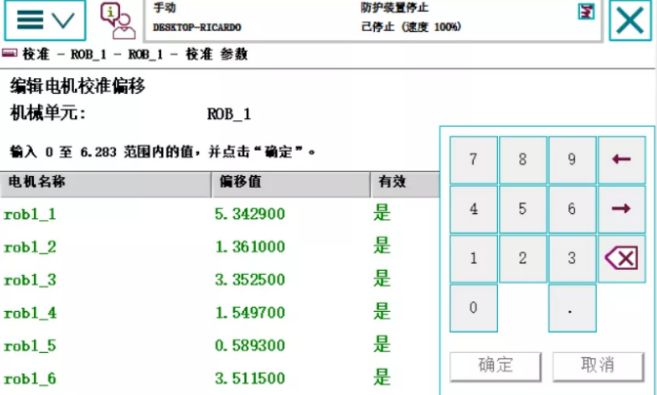Tap the backspace delete keypad key

[621, 258]
